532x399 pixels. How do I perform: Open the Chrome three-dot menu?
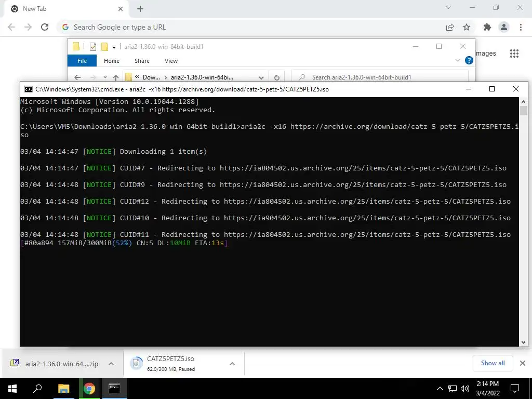click(521, 27)
